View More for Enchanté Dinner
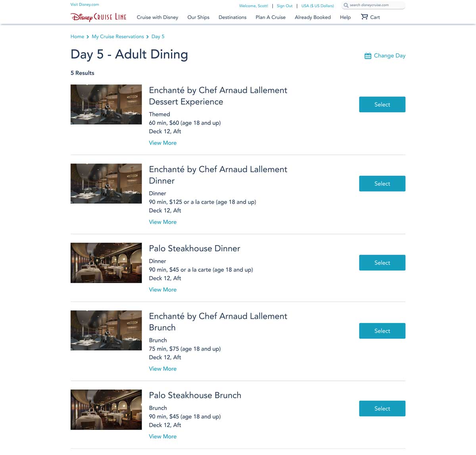Image resolution: width=476 pixels, height=455 pixels. coord(163,222)
